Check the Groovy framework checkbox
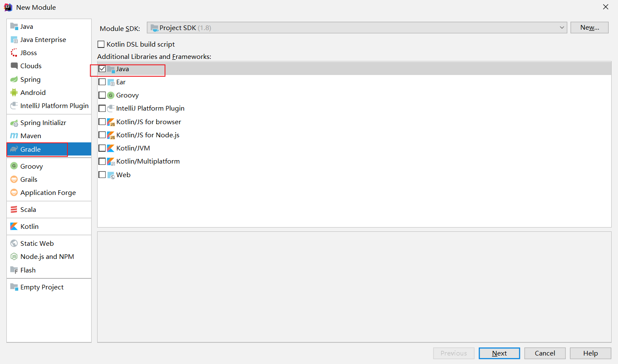Screen dimensions: 618x364 click(102, 95)
